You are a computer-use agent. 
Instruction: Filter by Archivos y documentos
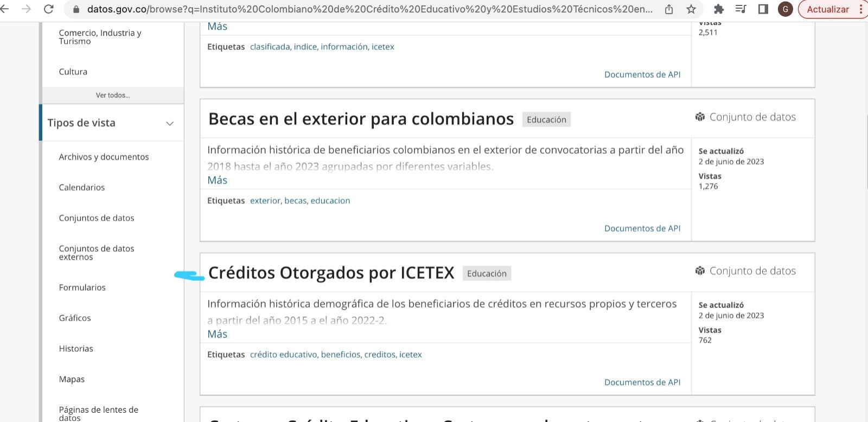[104, 157]
